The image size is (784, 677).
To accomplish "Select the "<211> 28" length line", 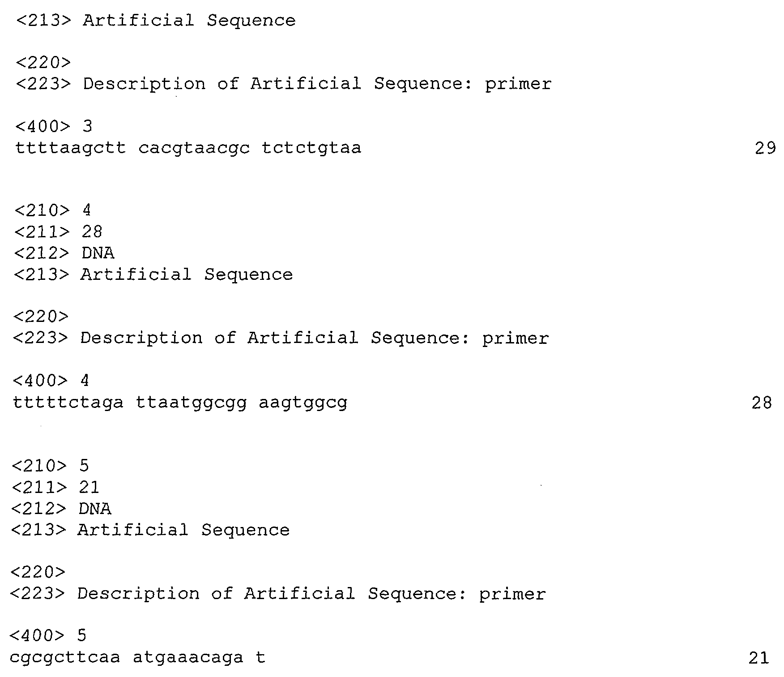I will coord(58,231).
